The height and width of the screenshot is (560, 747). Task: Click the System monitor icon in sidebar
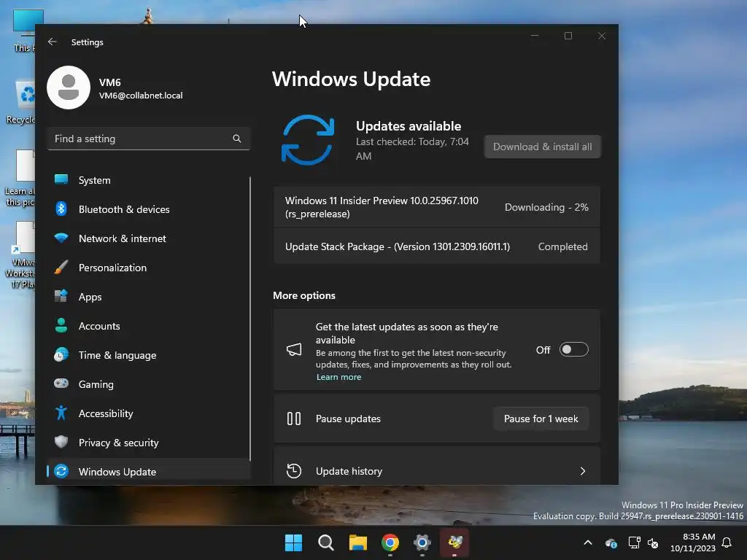tap(61, 179)
